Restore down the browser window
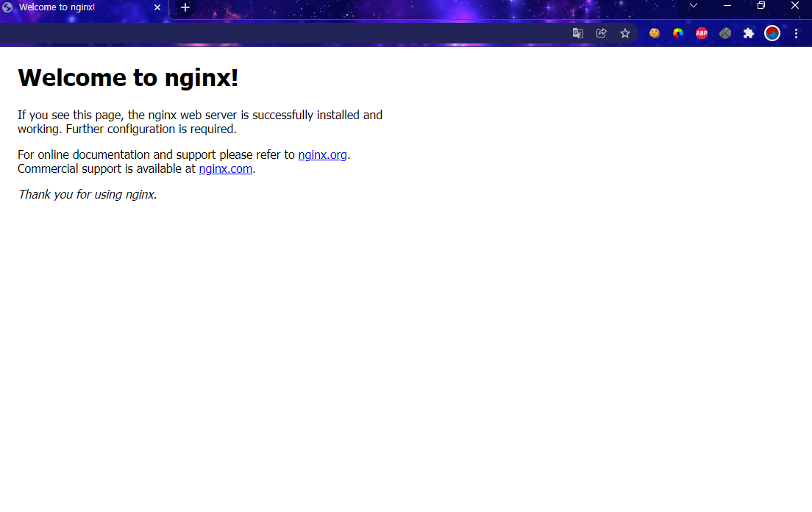 tap(761, 5)
